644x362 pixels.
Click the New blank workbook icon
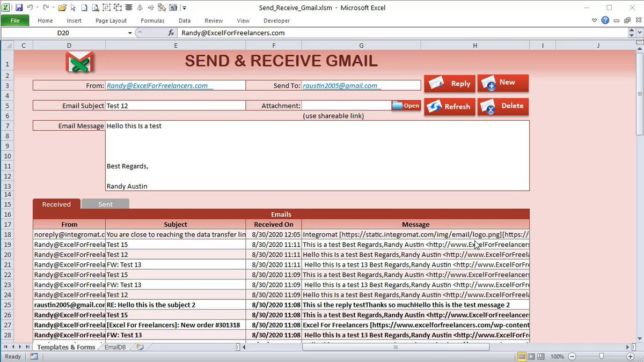[84, 8]
